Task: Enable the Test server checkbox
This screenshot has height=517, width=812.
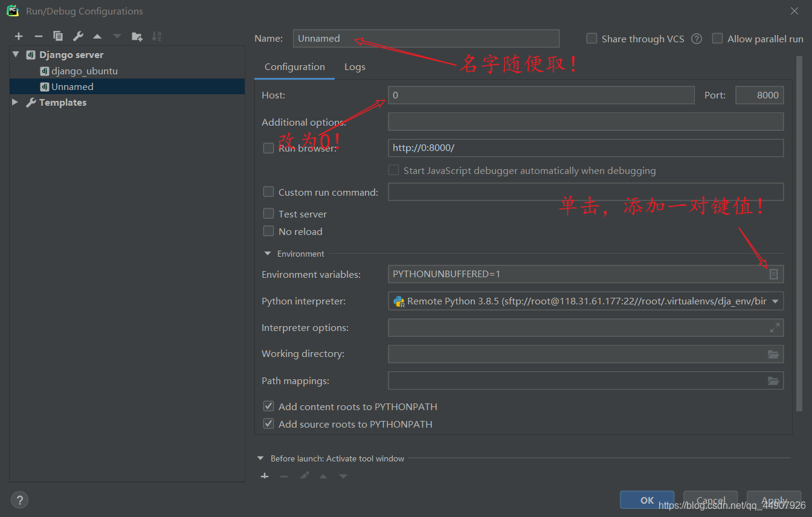Action: tap(269, 214)
